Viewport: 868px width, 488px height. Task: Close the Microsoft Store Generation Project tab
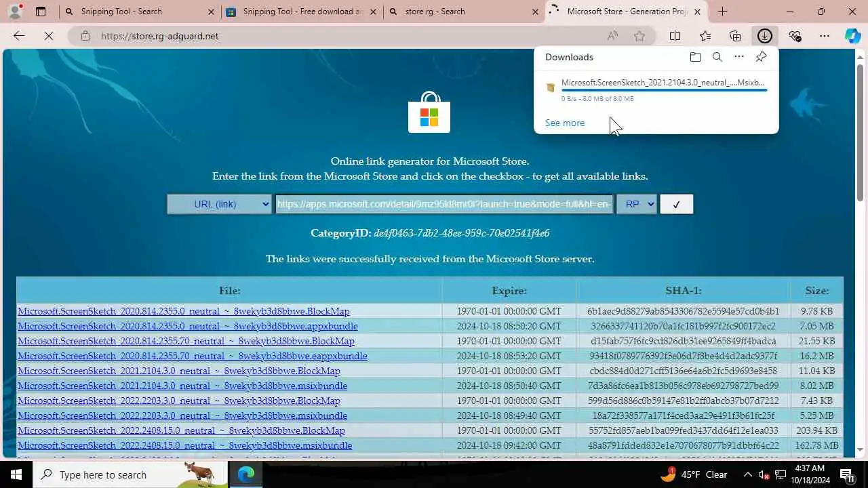pos(697,12)
